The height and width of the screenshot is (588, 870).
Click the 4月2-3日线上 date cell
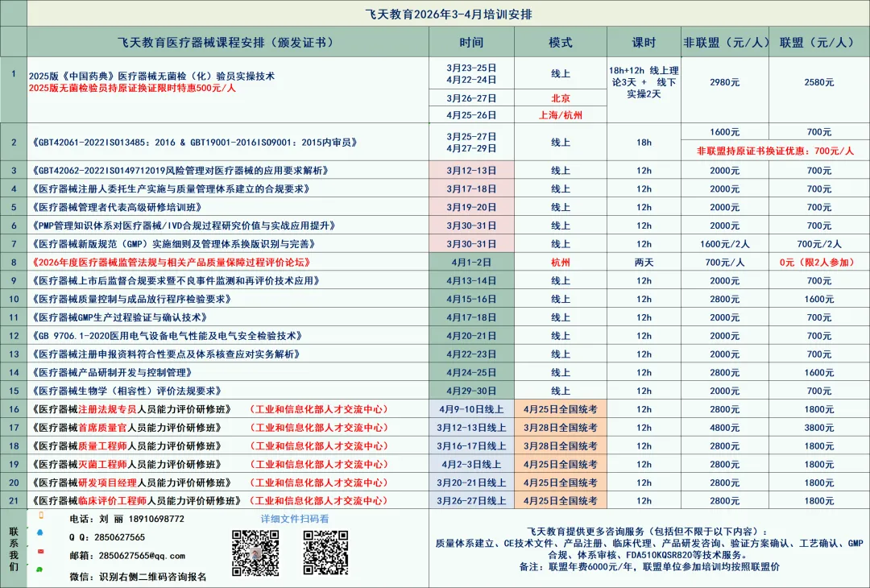tap(471, 464)
